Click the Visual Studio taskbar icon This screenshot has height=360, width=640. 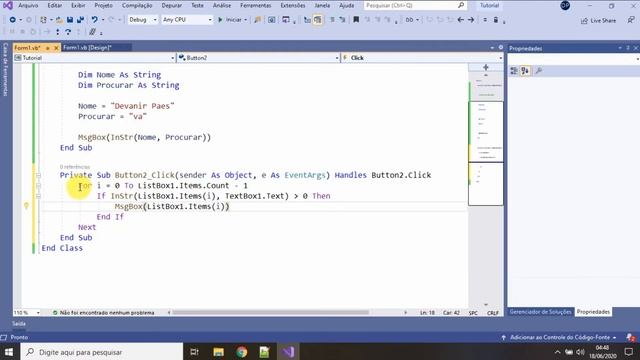coord(288,352)
